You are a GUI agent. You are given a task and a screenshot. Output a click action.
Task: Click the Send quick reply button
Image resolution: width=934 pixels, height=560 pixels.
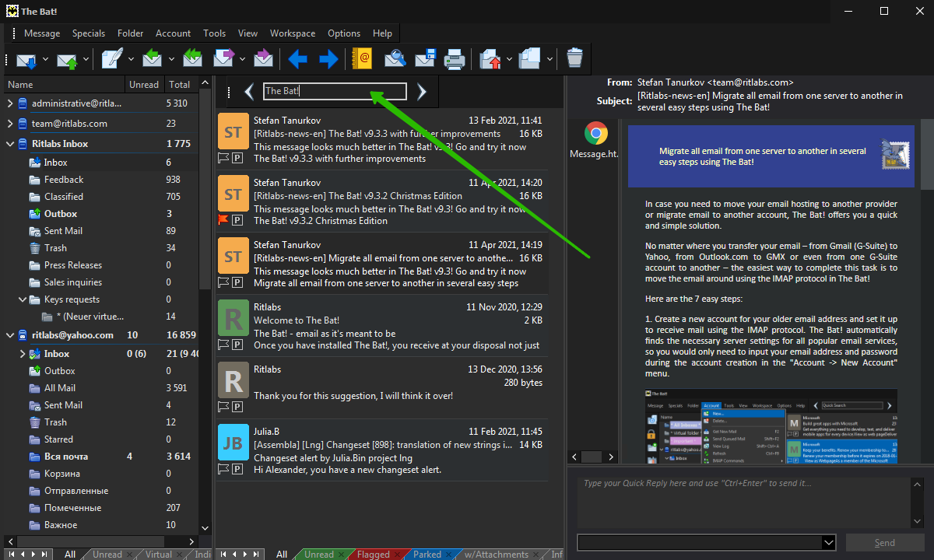[885, 543]
